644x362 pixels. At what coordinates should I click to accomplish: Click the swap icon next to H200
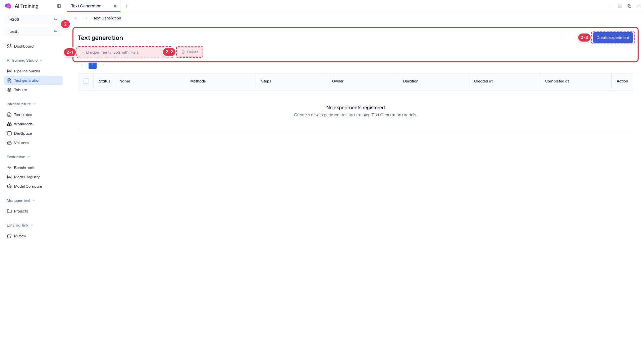tap(55, 19)
